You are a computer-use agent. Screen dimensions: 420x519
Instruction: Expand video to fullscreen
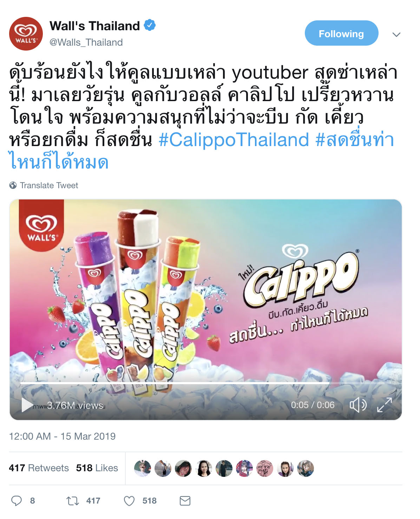(385, 405)
